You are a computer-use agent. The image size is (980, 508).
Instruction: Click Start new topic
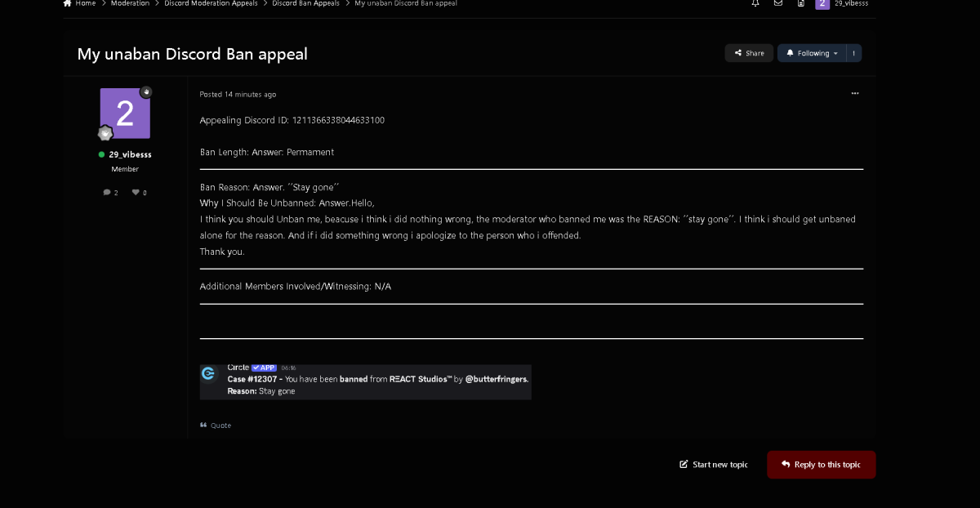[x=713, y=465]
